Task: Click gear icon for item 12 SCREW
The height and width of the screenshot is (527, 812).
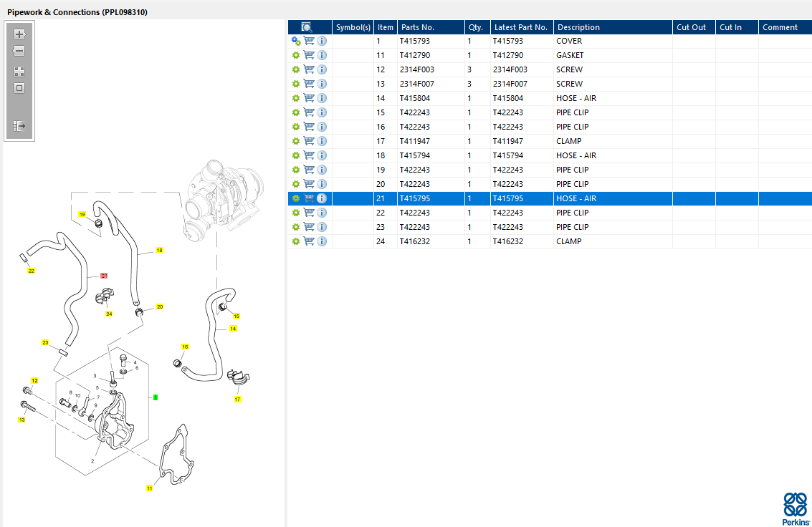Action: tap(296, 70)
